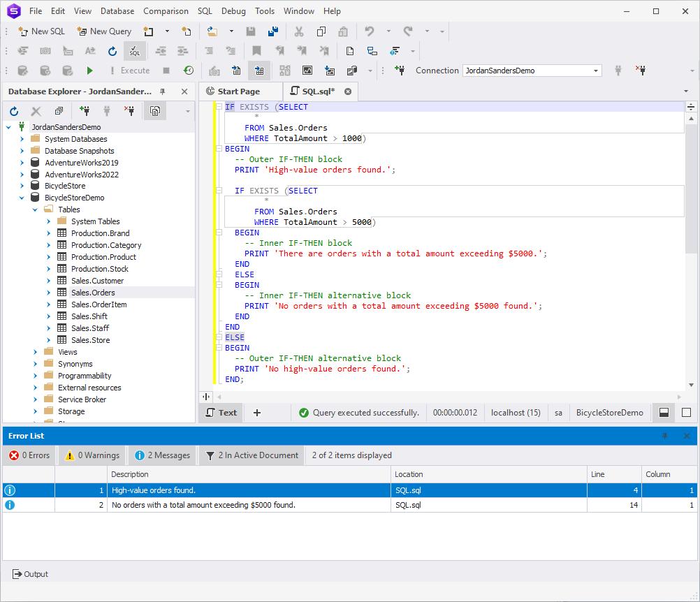
Task: Click the Copy icon in toolbar
Action: pyautogui.click(x=321, y=31)
